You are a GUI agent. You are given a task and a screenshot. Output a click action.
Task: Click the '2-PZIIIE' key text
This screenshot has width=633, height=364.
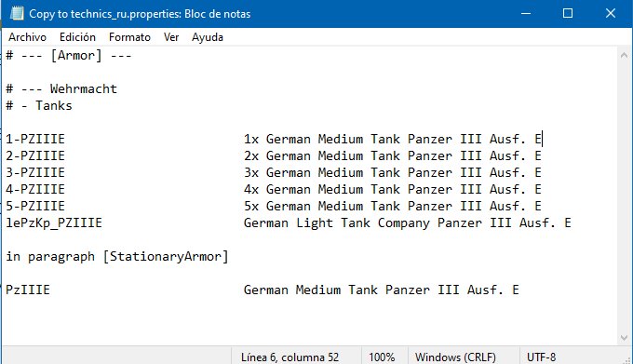pos(35,155)
